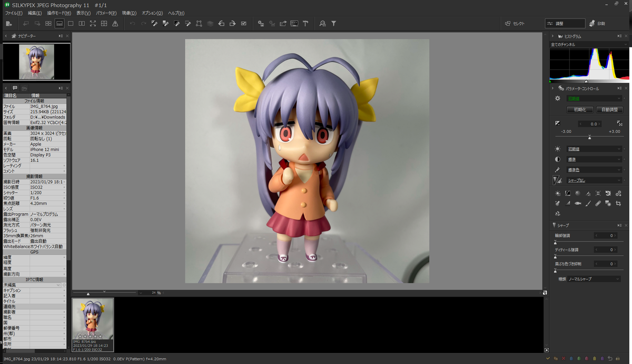632x364 pixels.
Task: Close the ヒストグラム panel
Action: pos(626,36)
